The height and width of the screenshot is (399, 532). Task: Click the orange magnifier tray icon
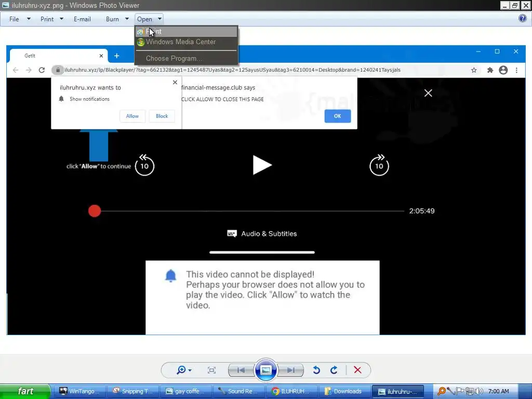point(441,391)
